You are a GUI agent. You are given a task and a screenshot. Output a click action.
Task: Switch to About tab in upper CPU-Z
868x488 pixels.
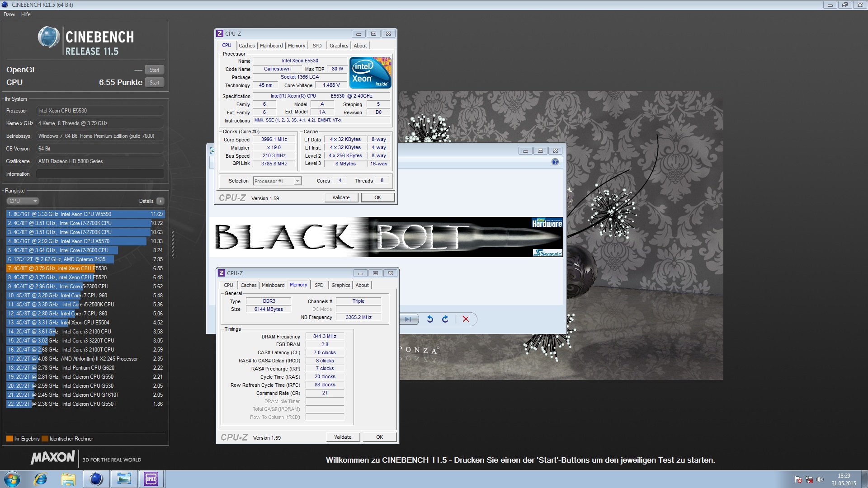point(360,46)
